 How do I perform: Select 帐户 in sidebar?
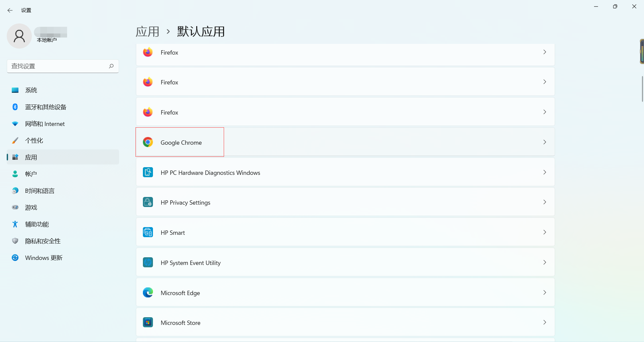click(x=63, y=174)
